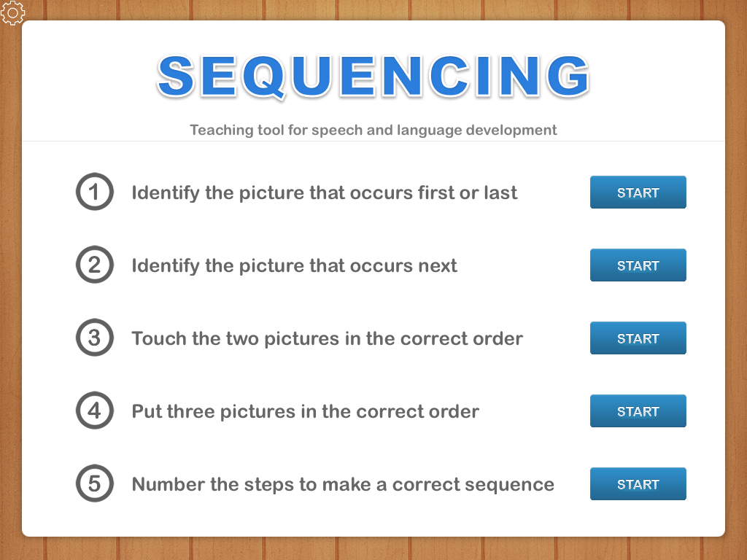Image resolution: width=747 pixels, height=560 pixels.
Task: Click the circled number 4 icon
Action: [x=95, y=411]
